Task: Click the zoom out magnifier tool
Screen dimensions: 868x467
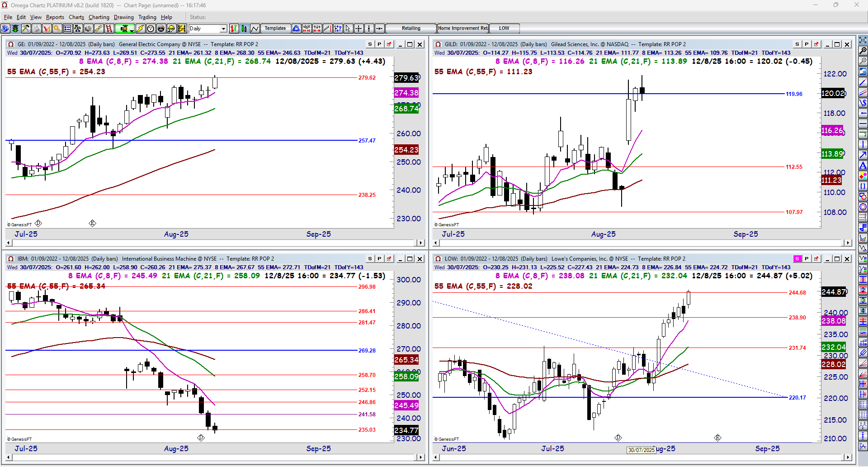Action: 863,61
